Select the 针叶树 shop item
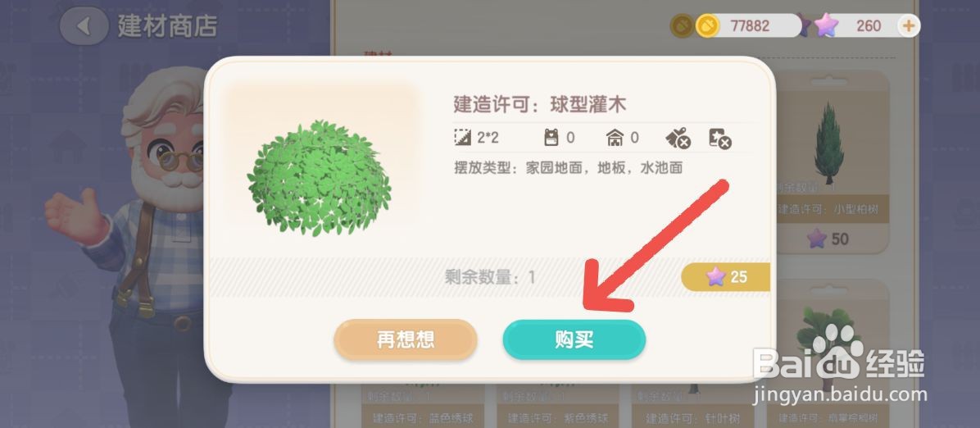 [692, 406]
